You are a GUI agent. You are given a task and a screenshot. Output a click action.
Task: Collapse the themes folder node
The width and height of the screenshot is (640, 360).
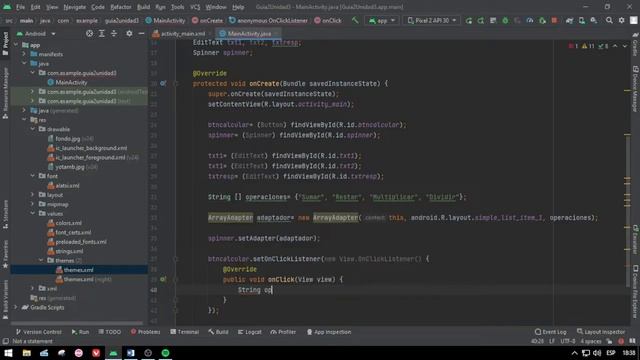tap(41, 260)
